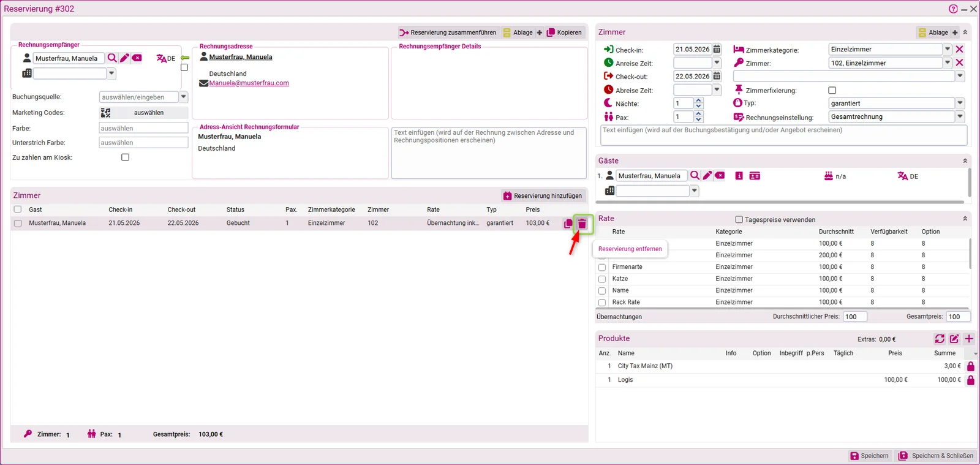This screenshot has height=465, width=980.
Task: Open the Zimmer 102 dropdown list
Action: pyautogui.click(x=948, y=62)
